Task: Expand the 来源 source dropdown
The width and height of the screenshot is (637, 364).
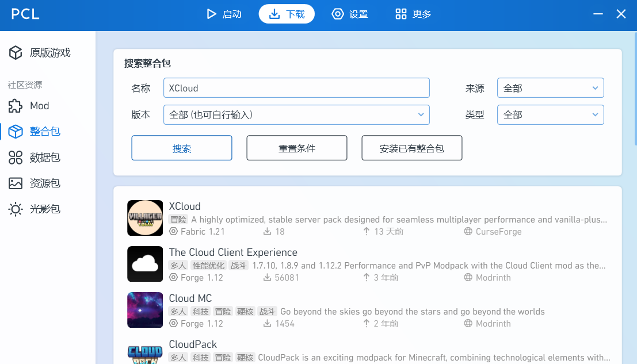Action: tap(551, 88)
